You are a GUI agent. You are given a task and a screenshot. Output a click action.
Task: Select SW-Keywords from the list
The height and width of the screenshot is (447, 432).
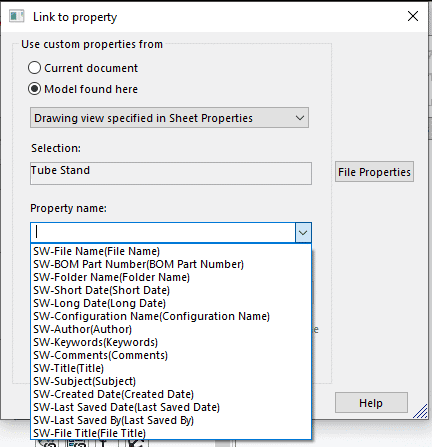pyautogui.click(x=171, y=342)
